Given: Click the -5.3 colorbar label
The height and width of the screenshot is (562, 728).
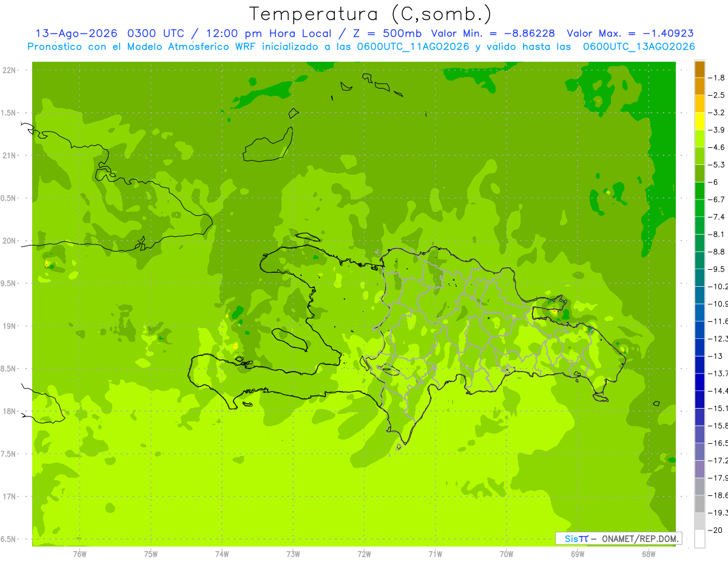Looking at the screenshot, I should [x=716, y=164].
